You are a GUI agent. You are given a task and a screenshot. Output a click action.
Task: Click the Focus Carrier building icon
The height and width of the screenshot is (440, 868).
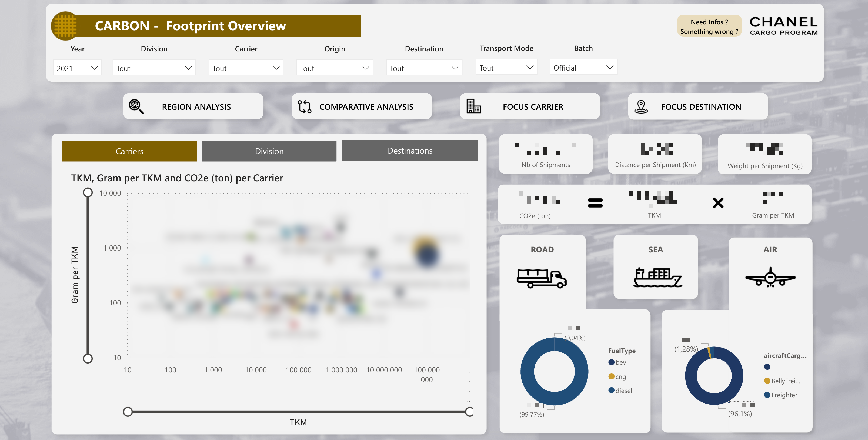473,106
